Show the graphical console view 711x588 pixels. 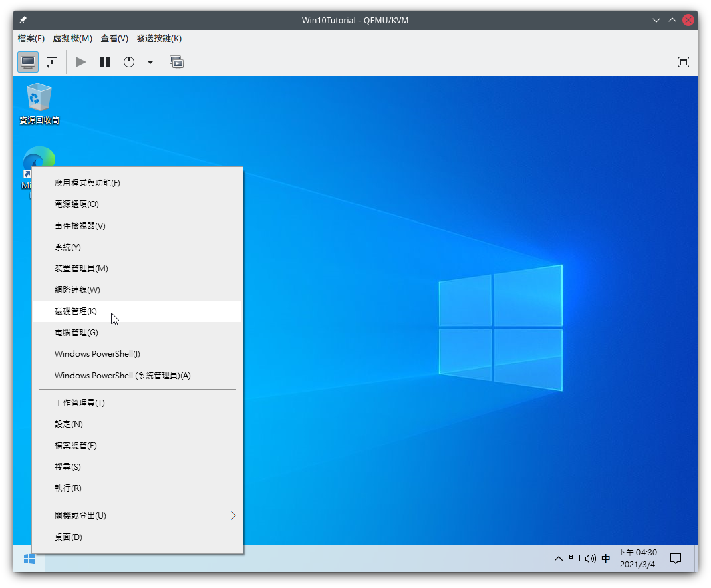click(28, 62)
